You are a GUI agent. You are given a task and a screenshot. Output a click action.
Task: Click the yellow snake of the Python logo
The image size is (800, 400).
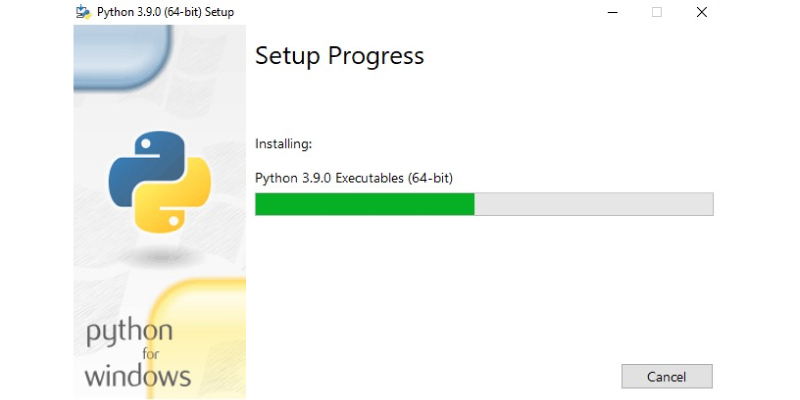(x=176, y=196)
